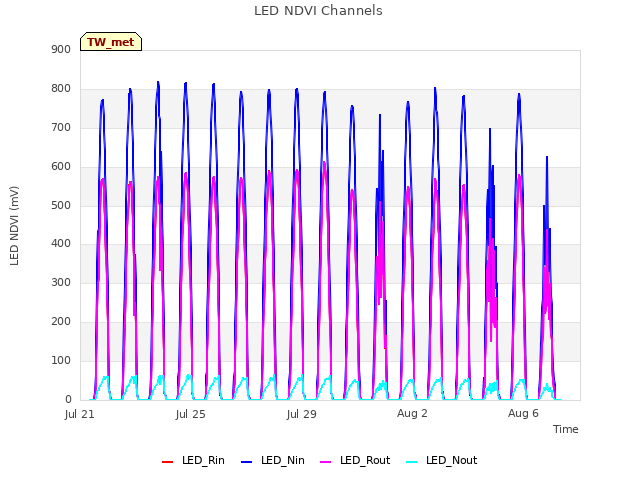The image size is (640, 480).
Task: Click the x-axis label Time
Action: tap(566, 429)
